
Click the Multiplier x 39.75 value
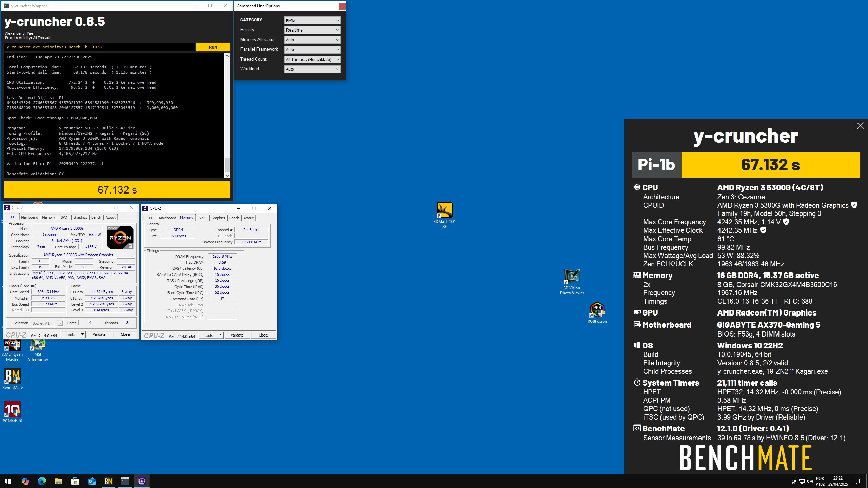[x=48, y=298]
